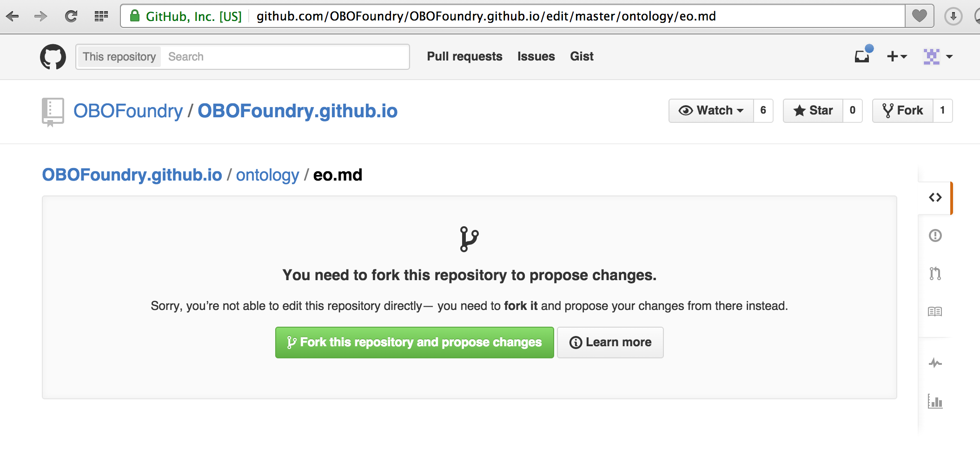This screenshot has width=980, height=457.
Task: Click Fork this repository and propose changes
Action: [414, 343]
